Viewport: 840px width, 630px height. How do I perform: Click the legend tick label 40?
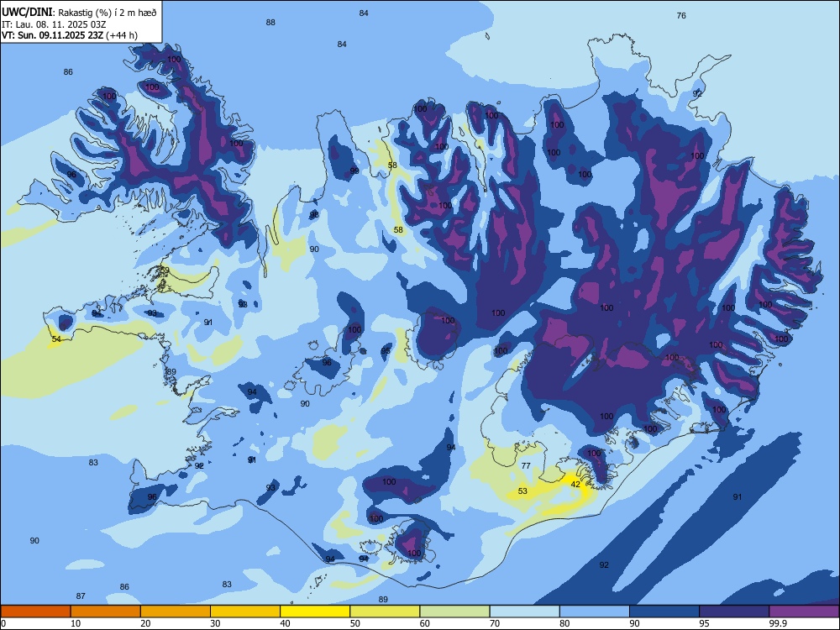click(x=285, y=623)
